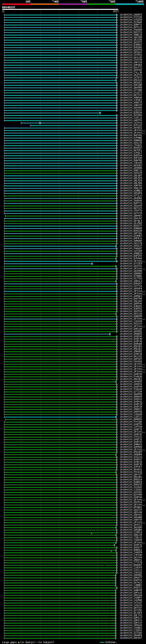This screenshot has height=644, width=146.
Task: Click the UniRef100_O81609 label
Action: click(131, 206)
